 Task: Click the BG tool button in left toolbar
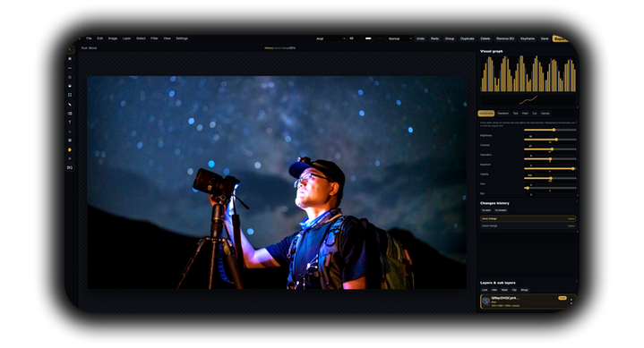(70, 167)
